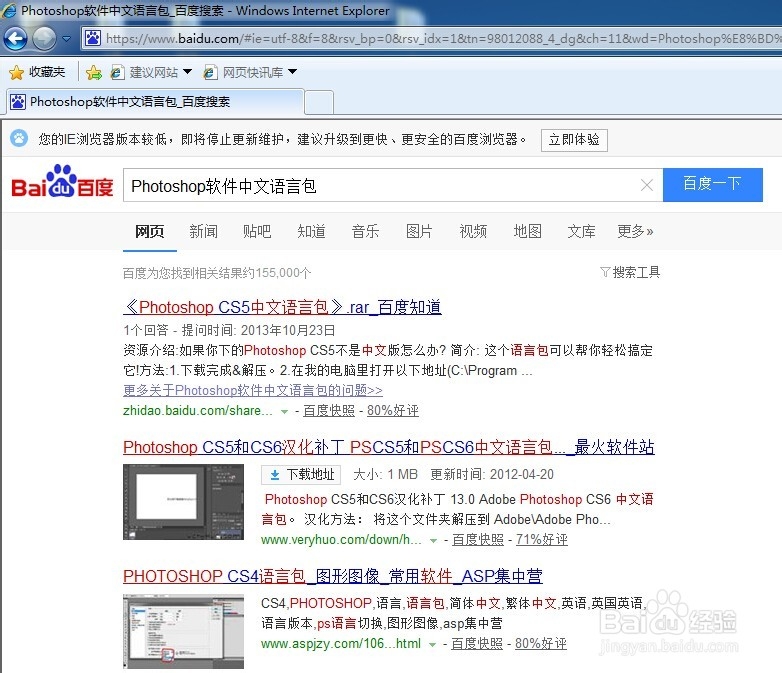Switch to the 音乐 tab
Screen dimensions: 782x673
coord(365,231)
